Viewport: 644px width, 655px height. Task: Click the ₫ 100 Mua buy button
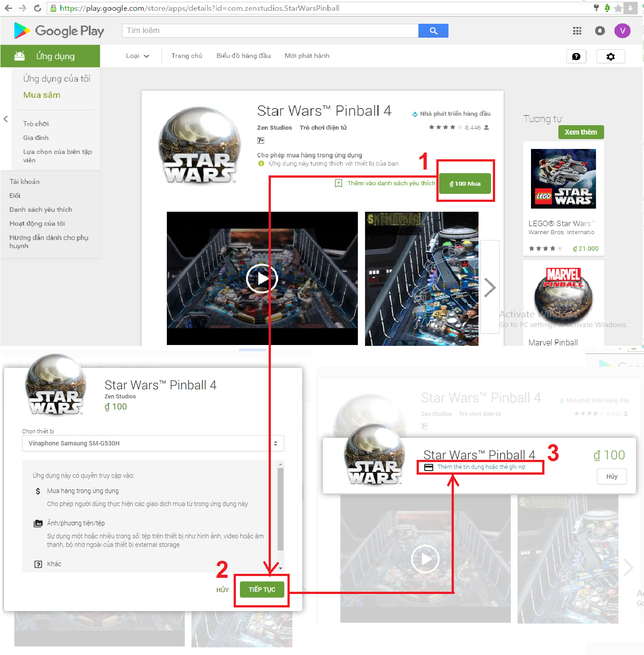465,183
